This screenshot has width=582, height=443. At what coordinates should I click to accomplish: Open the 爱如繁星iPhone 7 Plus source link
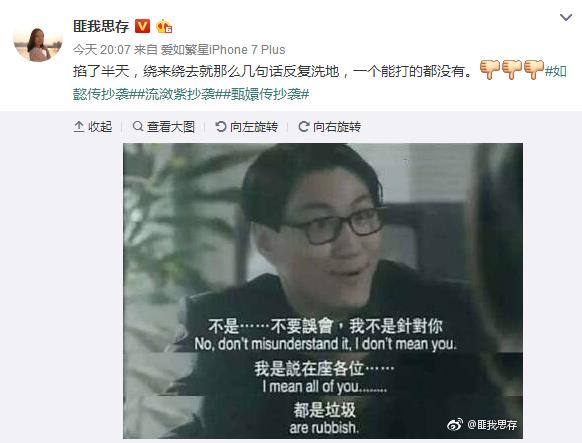(x=223, y=50)
